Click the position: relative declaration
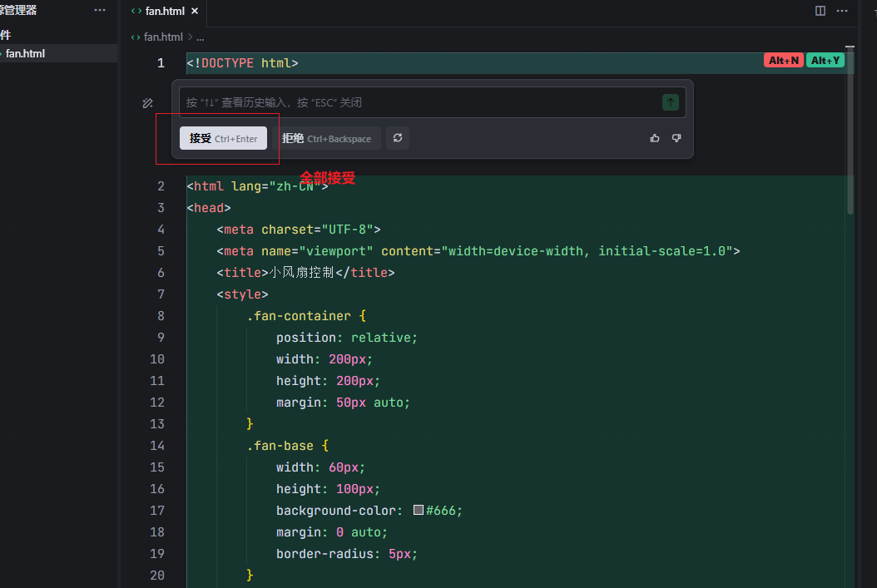The width and height of the screenshot is (877, 588). click(x=347, y=338)
